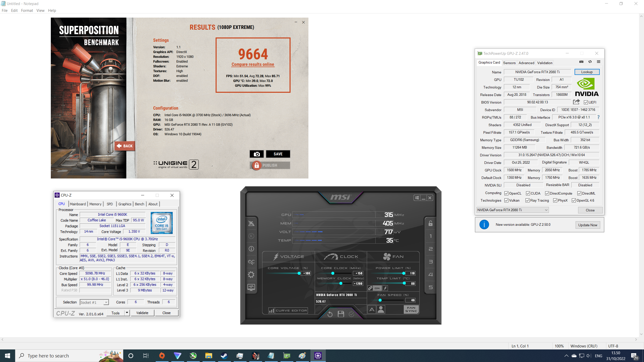Viewport: 644px width, 362px height.
Task: Click the Memory Clock +1200 value field
Action: (x=358, y=284)
